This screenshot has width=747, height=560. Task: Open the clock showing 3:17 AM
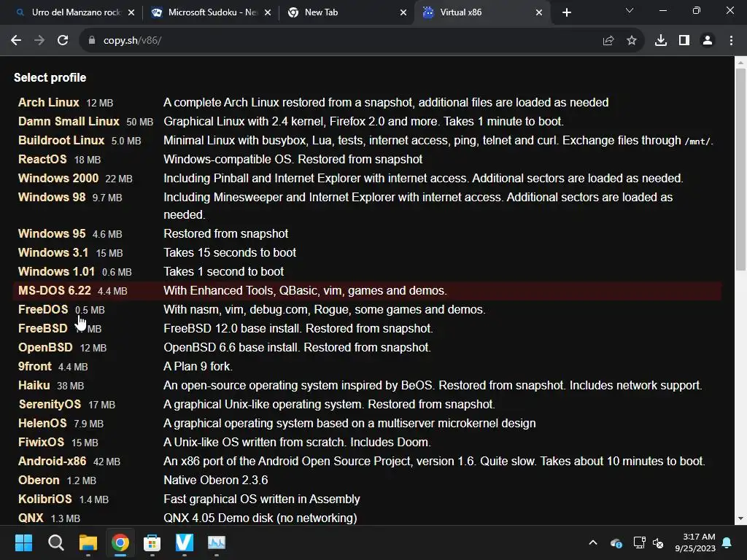pyautogui.click(x=695, y=542)
